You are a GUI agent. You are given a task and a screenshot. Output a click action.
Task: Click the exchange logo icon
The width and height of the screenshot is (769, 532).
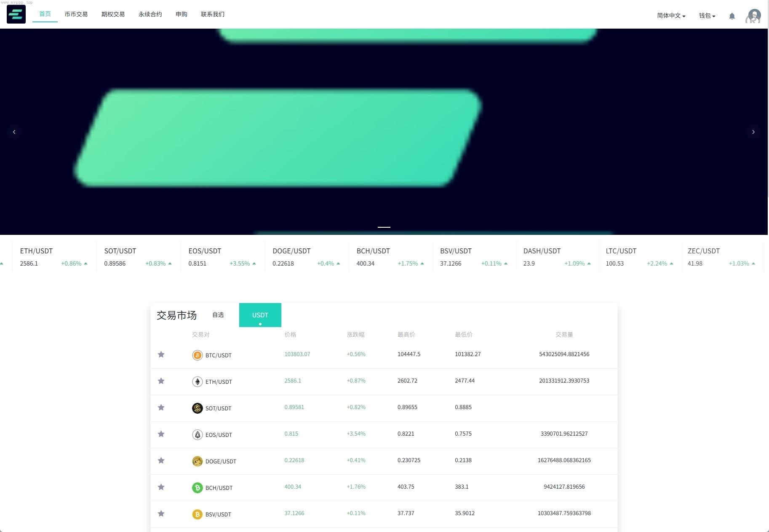[x=16, y=14]
